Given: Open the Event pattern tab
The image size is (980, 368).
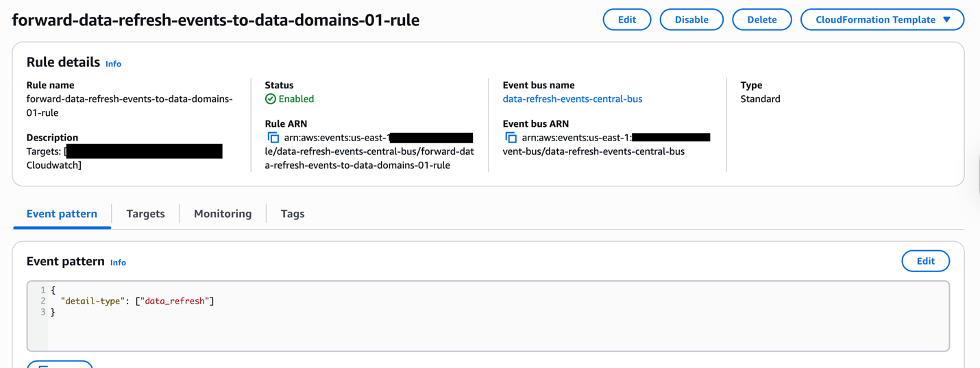Looking at the screenshot, I should (62, 214).
